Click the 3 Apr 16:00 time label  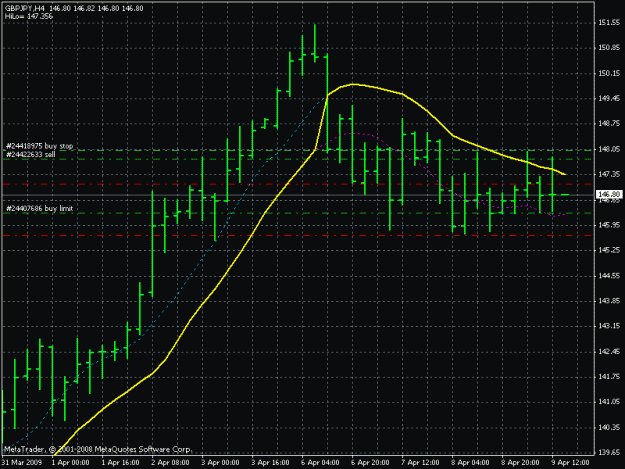pyautogui.click(x=270, y=463)
